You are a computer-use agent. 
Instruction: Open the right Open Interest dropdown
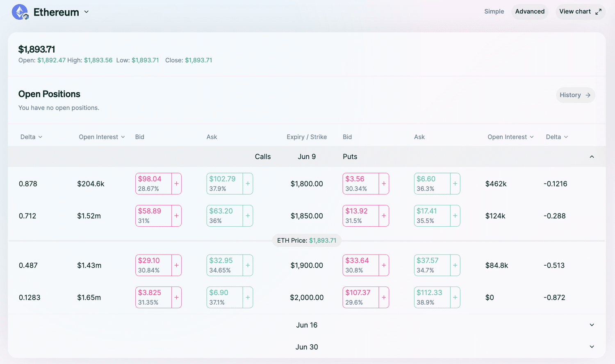[x=510, y=137]
